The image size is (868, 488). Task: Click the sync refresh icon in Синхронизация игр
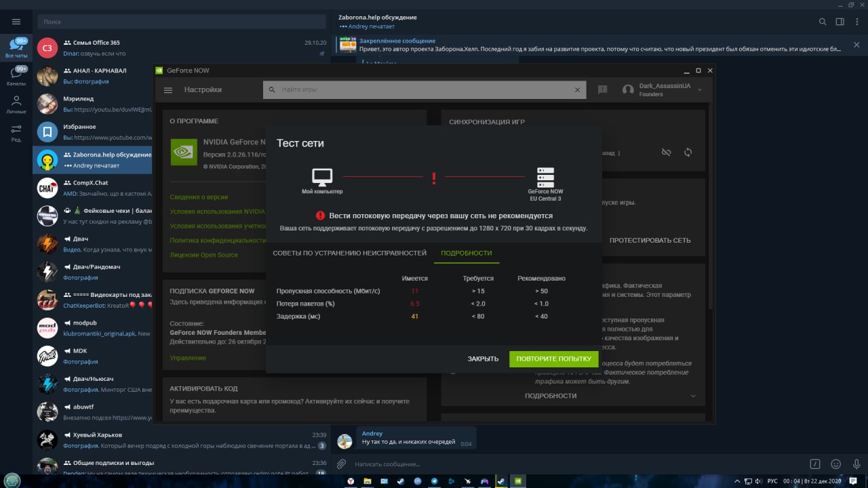(688, 152)
